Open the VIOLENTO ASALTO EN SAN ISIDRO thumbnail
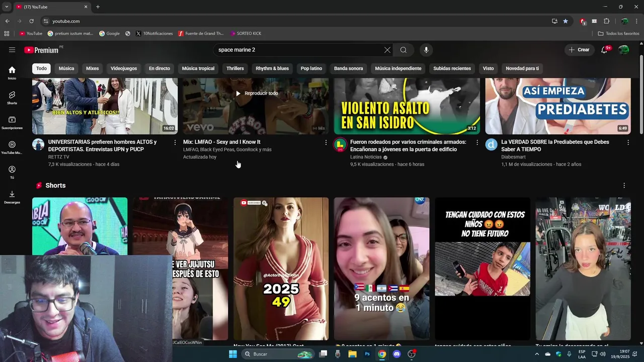The image size is (644, 362). 407,106
